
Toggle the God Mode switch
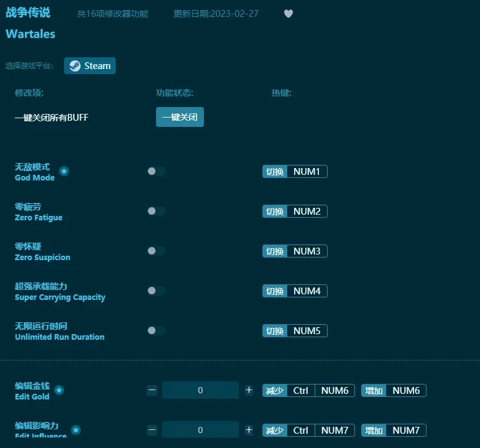156,171
